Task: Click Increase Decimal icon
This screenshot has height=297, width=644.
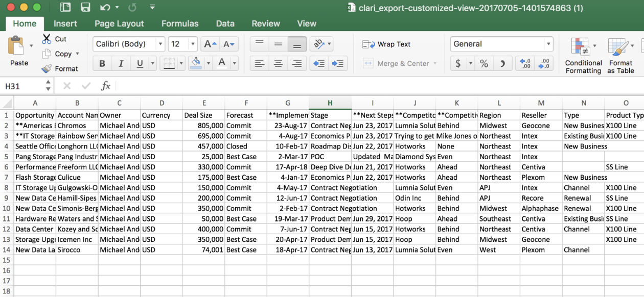Action: coord(525,64)
